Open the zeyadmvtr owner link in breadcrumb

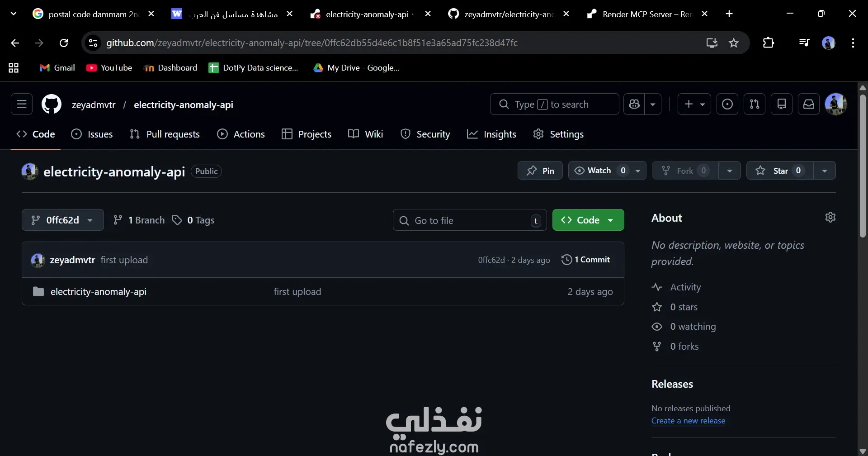94,104
